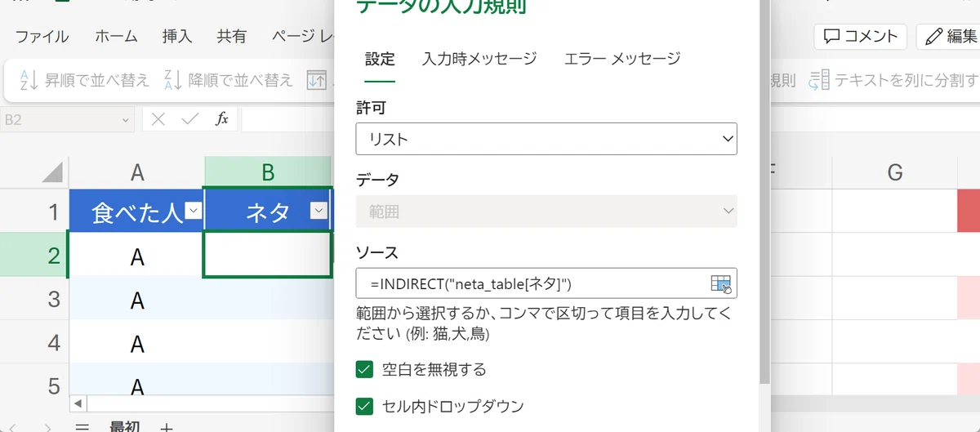
Task: Switch to the エラー メッセージ tab
Action: pyautogui.click(x=622, y=59)
